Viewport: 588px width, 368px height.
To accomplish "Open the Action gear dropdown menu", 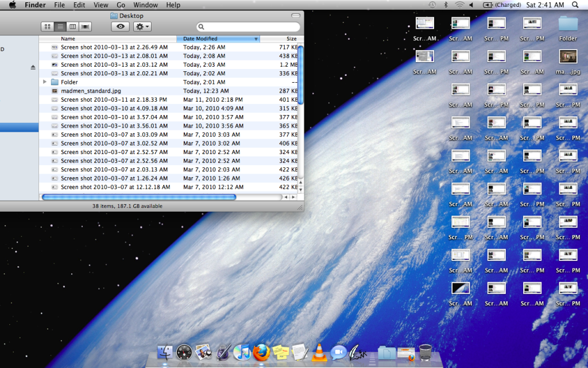I will pos(142,26).
